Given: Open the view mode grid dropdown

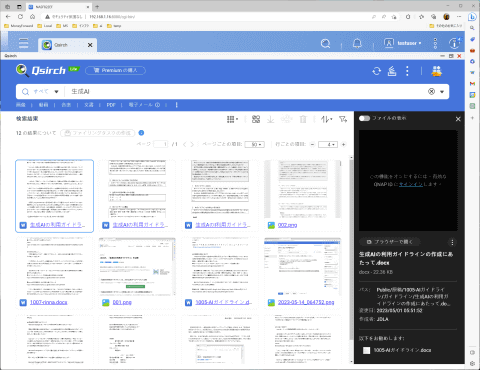Looking at the screenshot, I should pos(232,119).
